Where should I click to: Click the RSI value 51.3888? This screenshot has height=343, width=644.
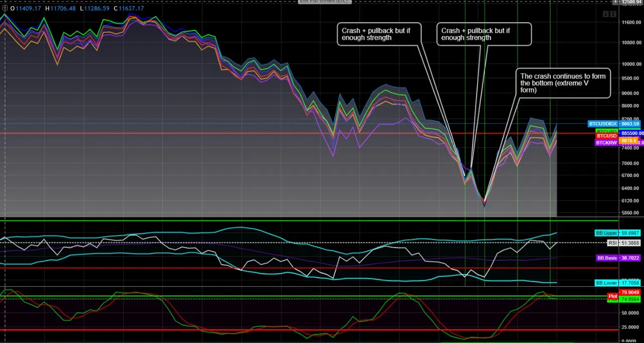tap(630, 243)
